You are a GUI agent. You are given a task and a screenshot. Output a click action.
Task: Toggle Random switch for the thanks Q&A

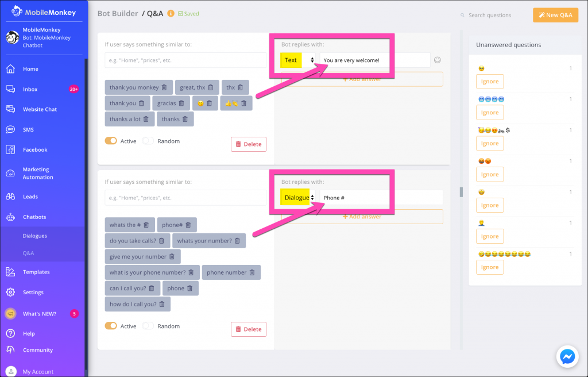pos(148,141)
